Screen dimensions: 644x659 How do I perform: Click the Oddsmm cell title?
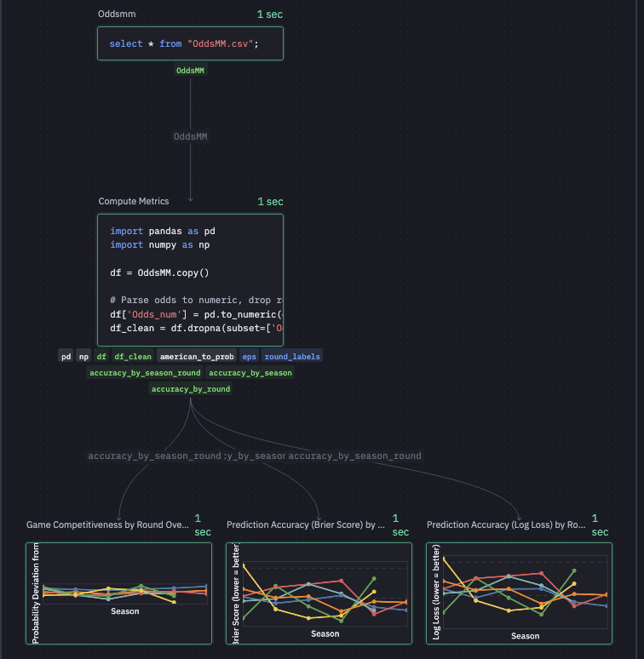coord(117,14)
